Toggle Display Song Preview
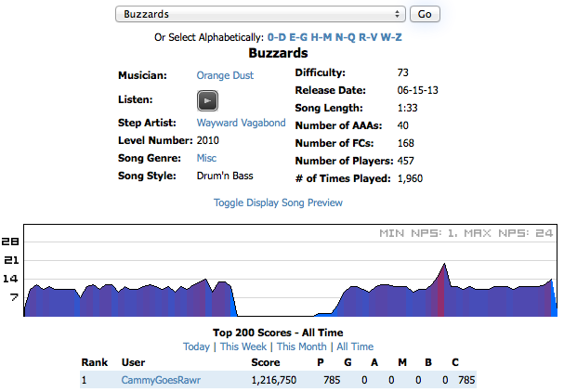564x392 pixels. [x=278, y=203]
